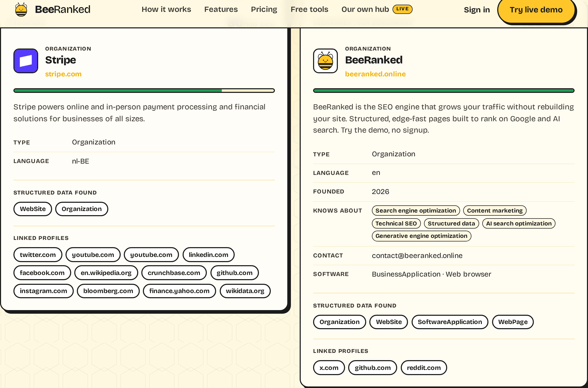Click the BeeRanked bee logo in header

click(21, 10)
